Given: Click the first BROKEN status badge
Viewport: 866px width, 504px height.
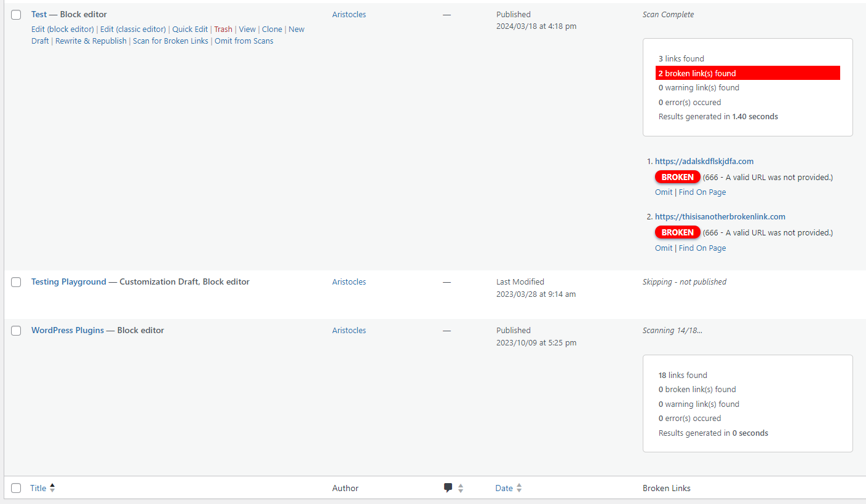Looking at the screenshot, I should tap(677, 176).
